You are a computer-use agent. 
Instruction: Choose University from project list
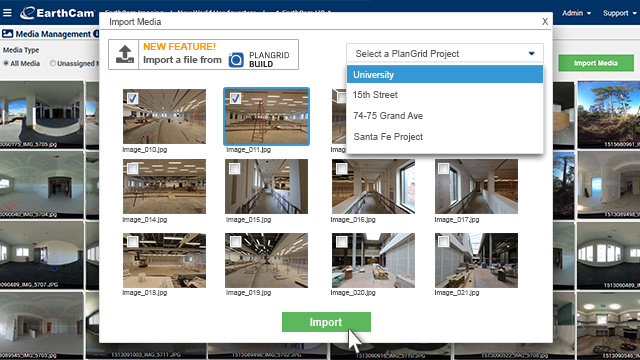[x=445, y=75]
